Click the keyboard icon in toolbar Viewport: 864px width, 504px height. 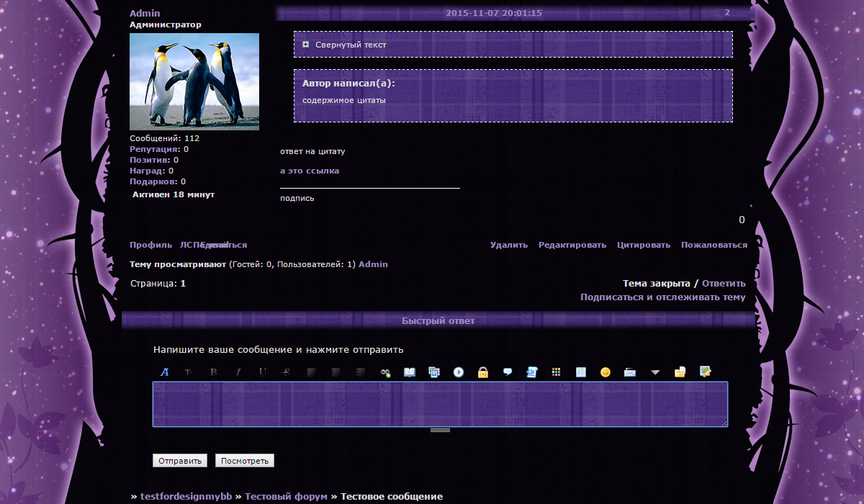(x=630, y=372)
